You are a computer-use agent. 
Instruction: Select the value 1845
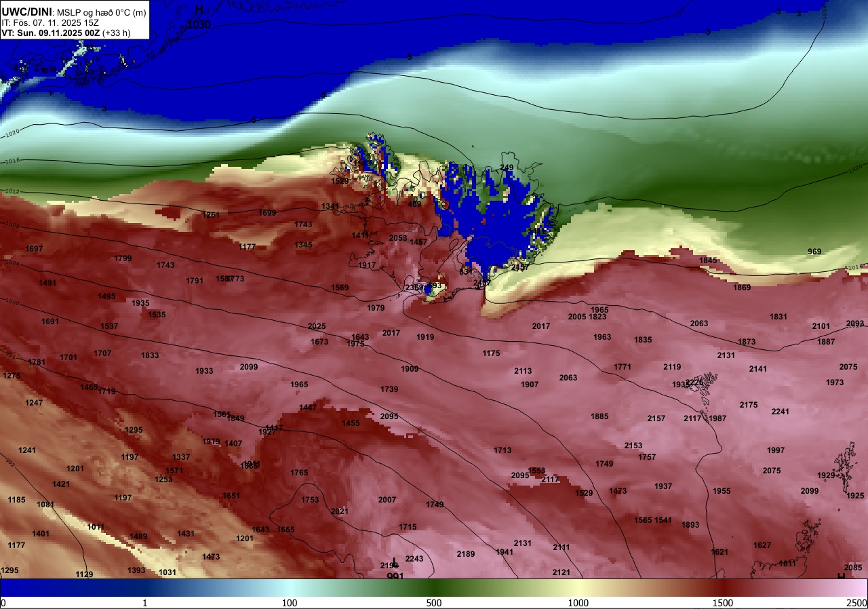(708, 260)
